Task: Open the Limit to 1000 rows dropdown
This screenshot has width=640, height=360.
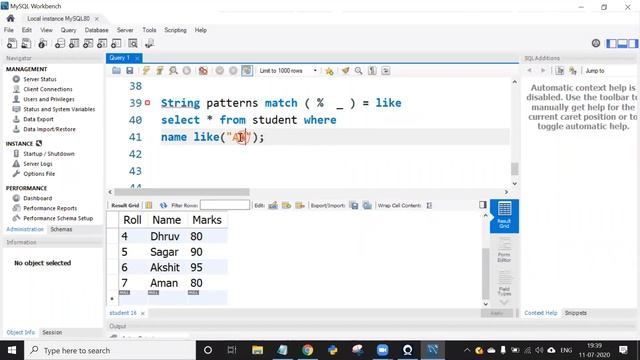Action: (288, 71)
